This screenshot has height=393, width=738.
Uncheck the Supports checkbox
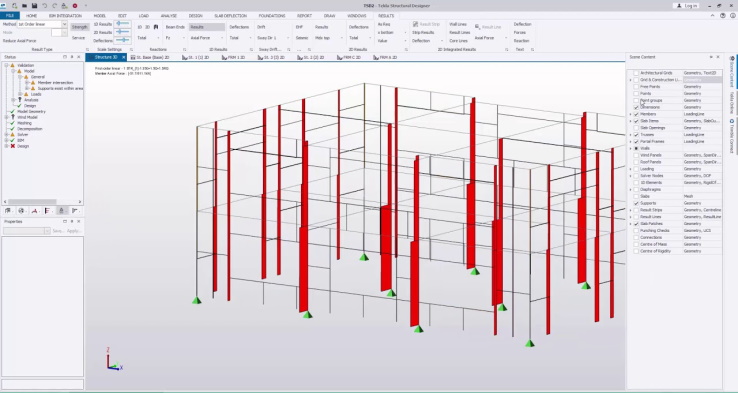[636, 203]
